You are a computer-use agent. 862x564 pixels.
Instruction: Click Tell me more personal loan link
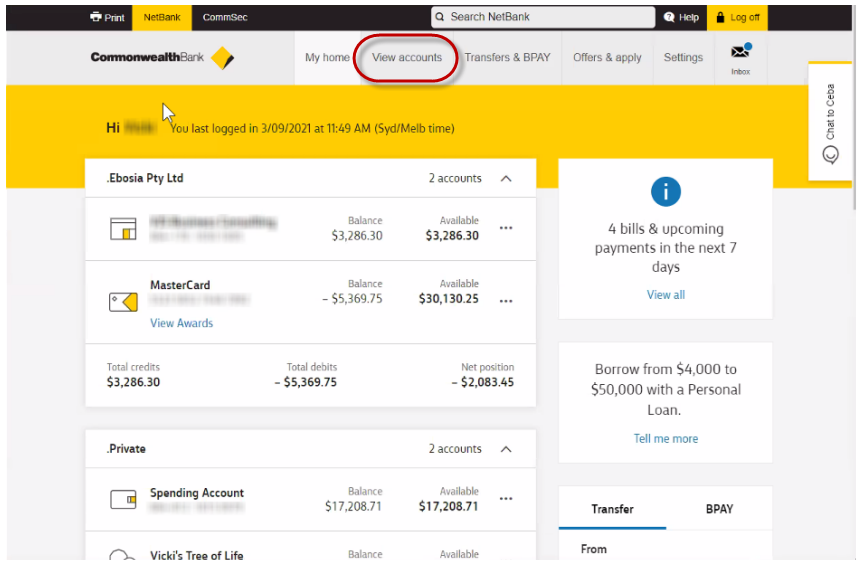pos(665,439)
